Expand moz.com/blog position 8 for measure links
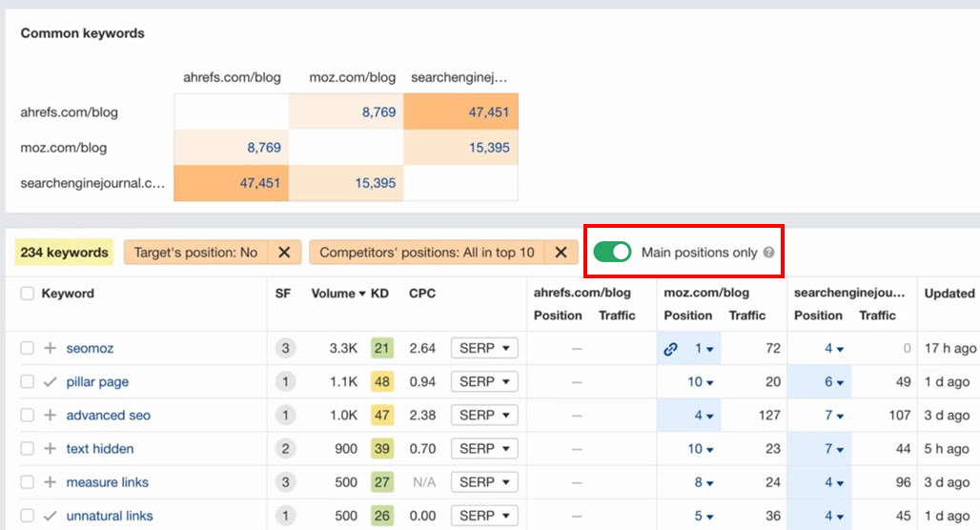The height and width of the screenshot is (530, 980). tap(704, 482)
